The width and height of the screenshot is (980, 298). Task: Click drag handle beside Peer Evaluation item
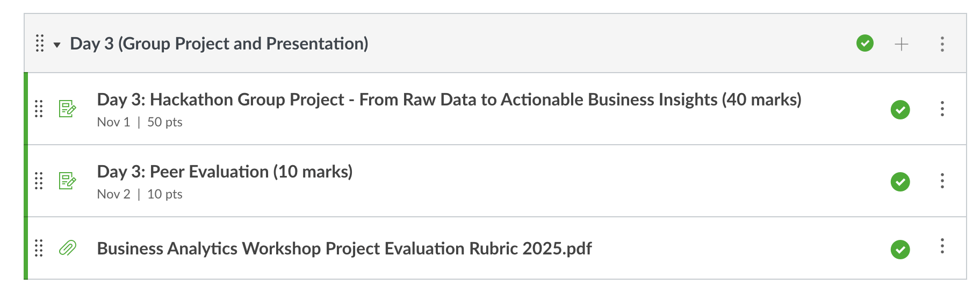(x=39, y=181)
